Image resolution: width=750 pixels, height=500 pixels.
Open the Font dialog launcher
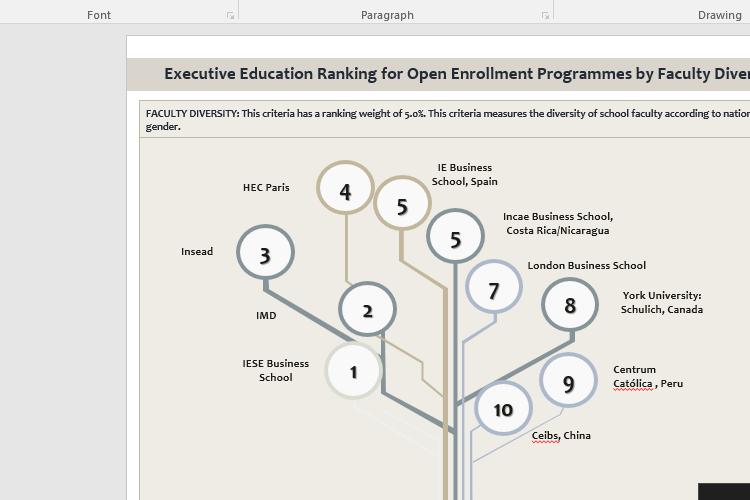[231, 16]
